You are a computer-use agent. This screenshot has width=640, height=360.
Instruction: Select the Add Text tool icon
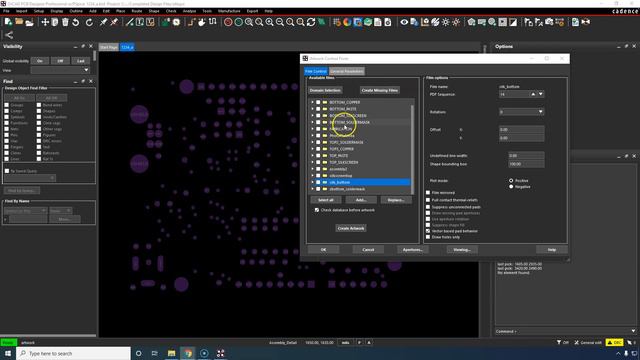[x=140, y=22]
